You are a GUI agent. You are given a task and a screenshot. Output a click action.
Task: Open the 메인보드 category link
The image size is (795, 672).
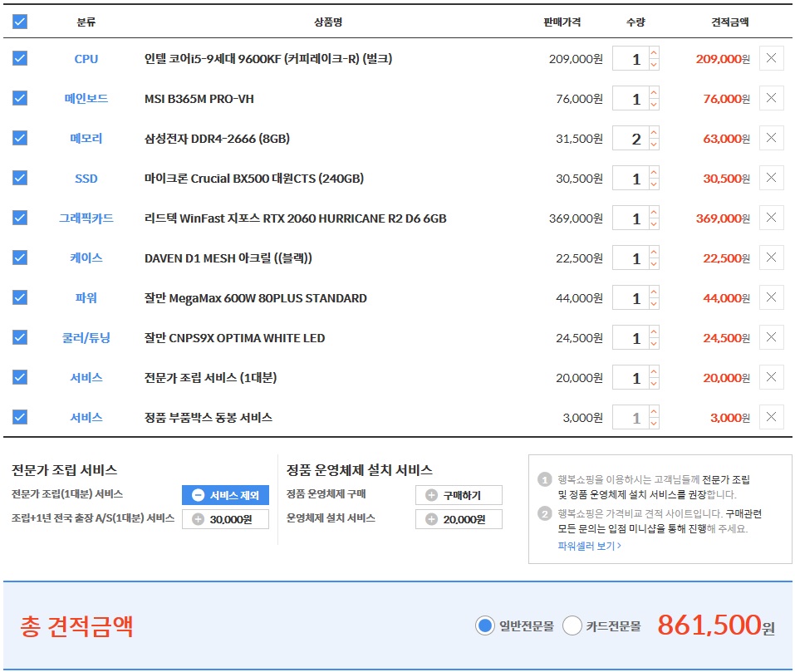tap(86, 98)
